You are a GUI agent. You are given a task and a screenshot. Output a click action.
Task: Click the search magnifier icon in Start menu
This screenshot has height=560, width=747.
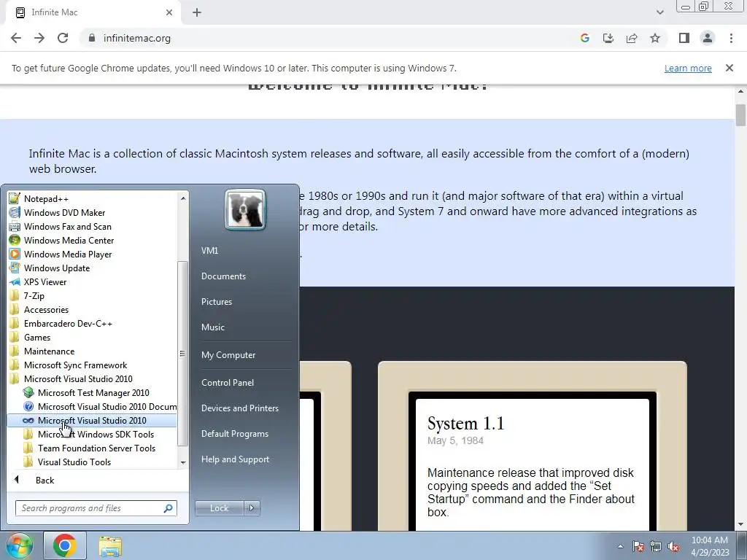[169, 508]
